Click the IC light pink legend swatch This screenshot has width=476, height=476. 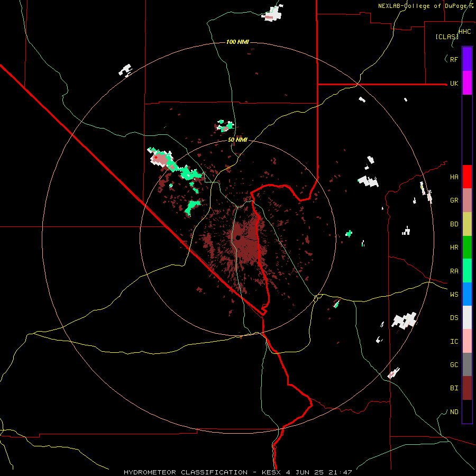click(467, 341)
